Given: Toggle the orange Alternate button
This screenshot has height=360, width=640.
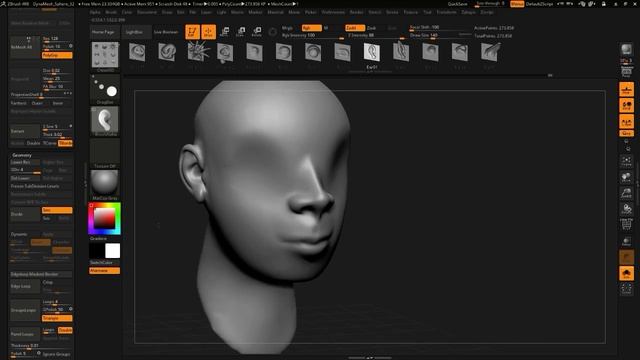Looking at the screenshot, I should 104,271.
